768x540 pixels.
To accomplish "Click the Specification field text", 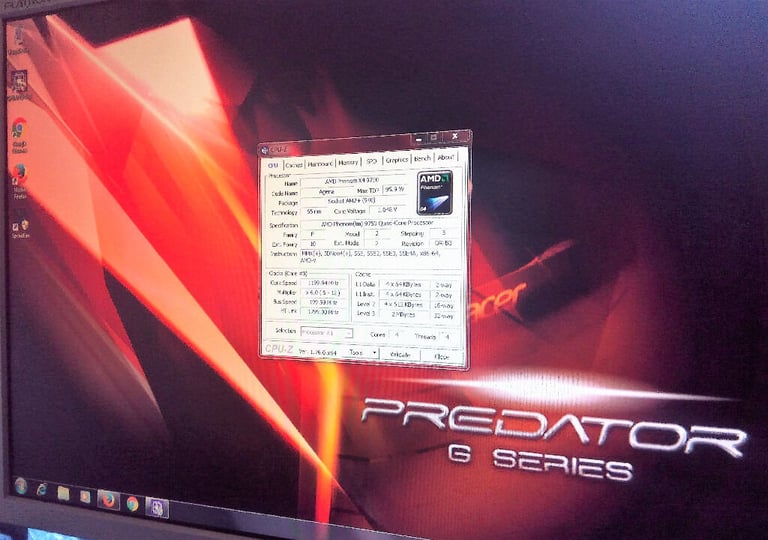I will (381, 223).
